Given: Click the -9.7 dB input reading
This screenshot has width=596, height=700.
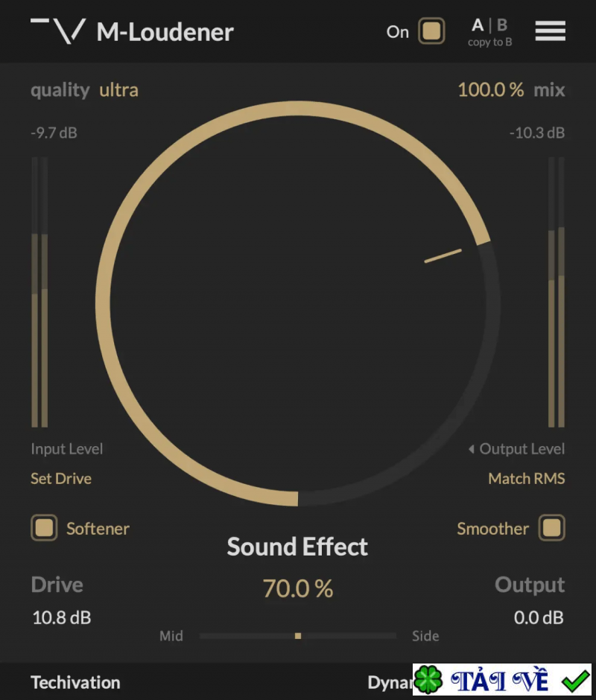Looking at the screenshot, I should 54,133.
